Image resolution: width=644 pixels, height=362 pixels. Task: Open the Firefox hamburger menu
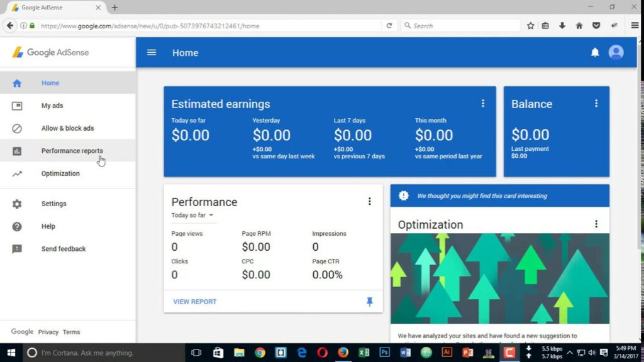pyautogui.click(x=635, y=26)
